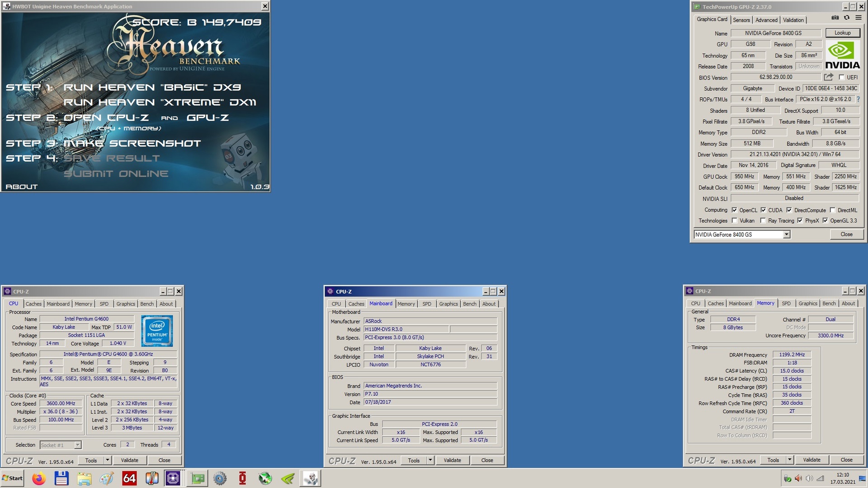This screenshot has width=868, height=488.
Task: Click the Intel Pentium logo in CPU-Z
Action: 157,331
